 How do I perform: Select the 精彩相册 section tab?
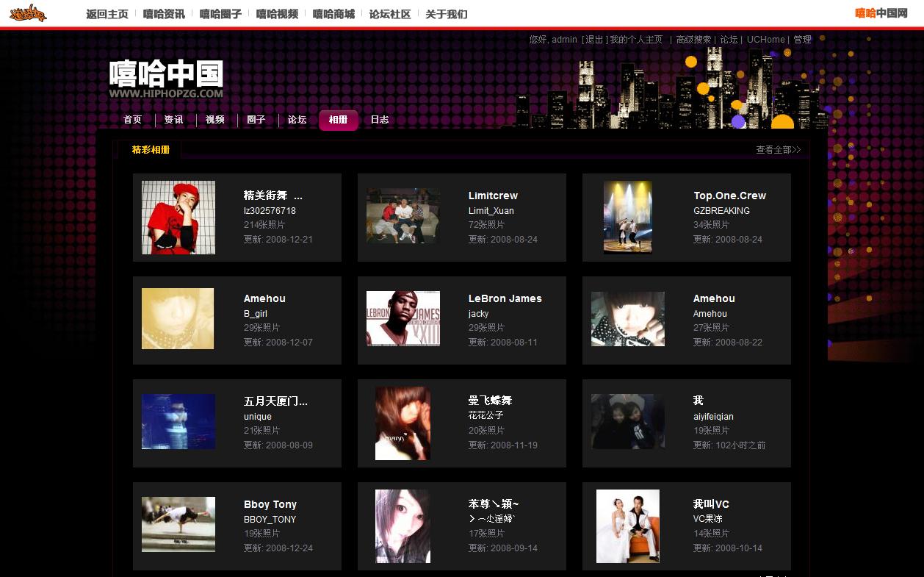tap(151, 150)
